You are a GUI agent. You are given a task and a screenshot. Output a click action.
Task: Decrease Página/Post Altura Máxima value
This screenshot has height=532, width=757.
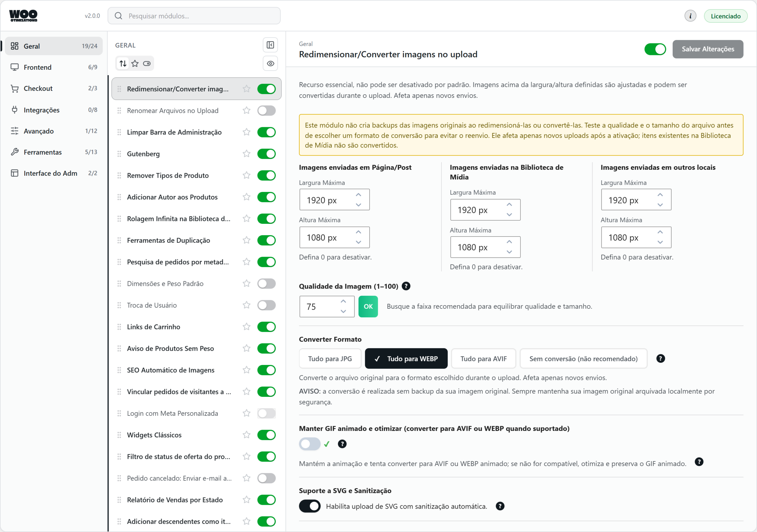point(358,242)
